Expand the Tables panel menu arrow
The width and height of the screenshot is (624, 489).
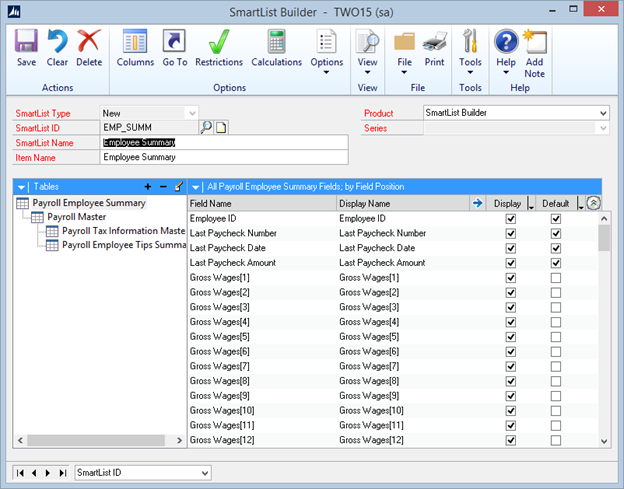point(21,187)
